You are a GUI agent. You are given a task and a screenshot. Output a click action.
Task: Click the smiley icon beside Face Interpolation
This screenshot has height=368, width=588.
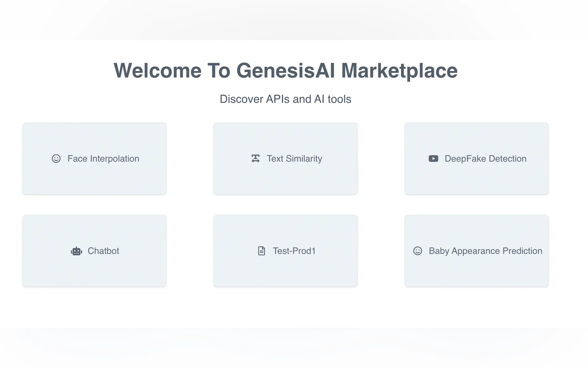(56, 159)
